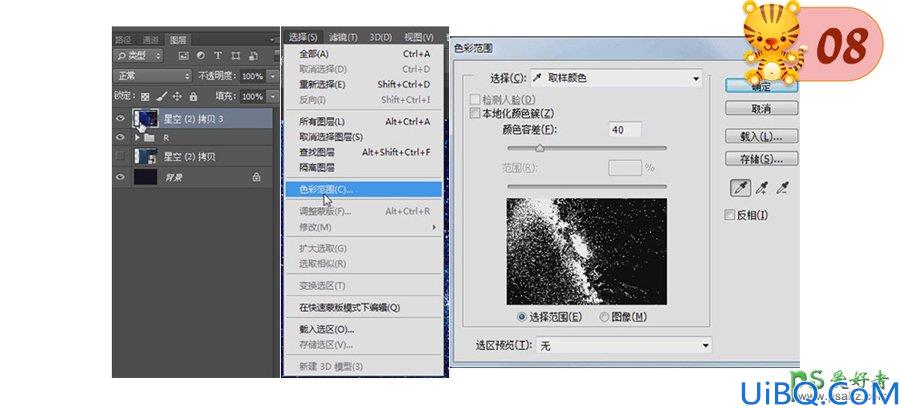900x408 pixels.
Task: Open the layers panel flyout menu
Action: (x=273, y=40)
